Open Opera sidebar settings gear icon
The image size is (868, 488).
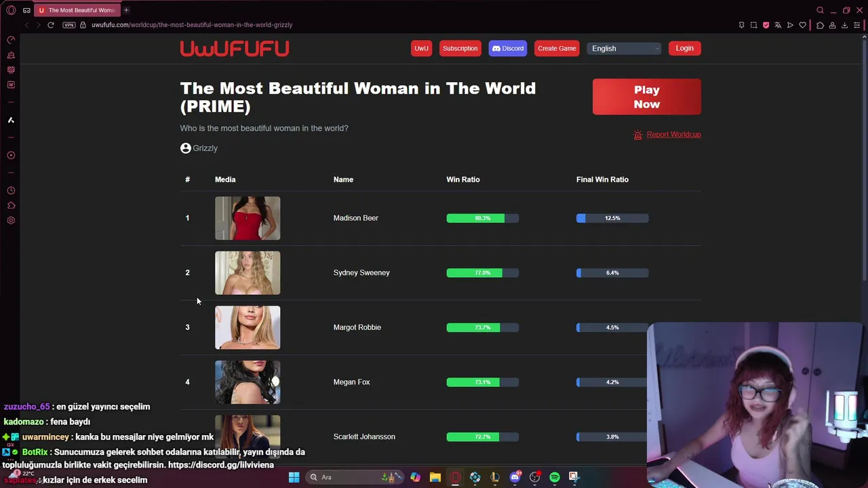tap(11, 220)
